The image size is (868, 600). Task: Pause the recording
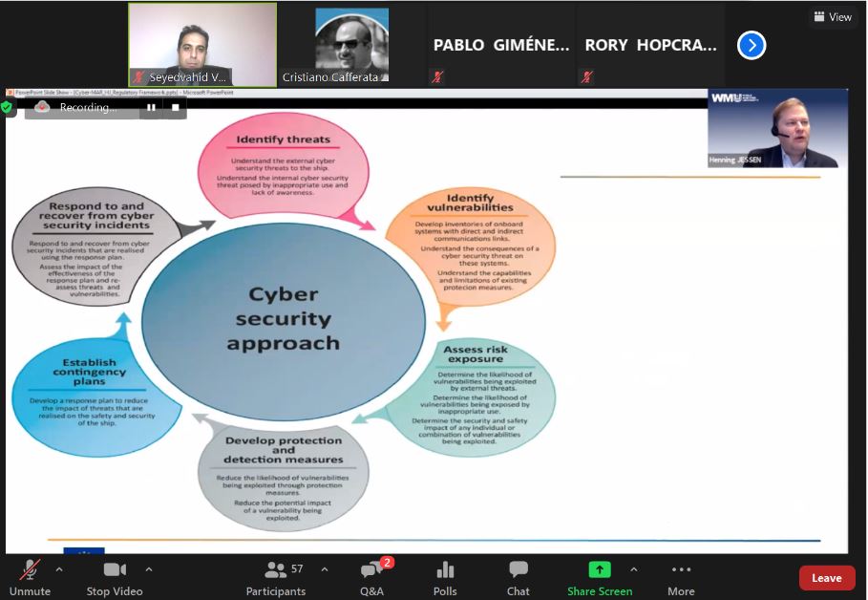(151, 108)
